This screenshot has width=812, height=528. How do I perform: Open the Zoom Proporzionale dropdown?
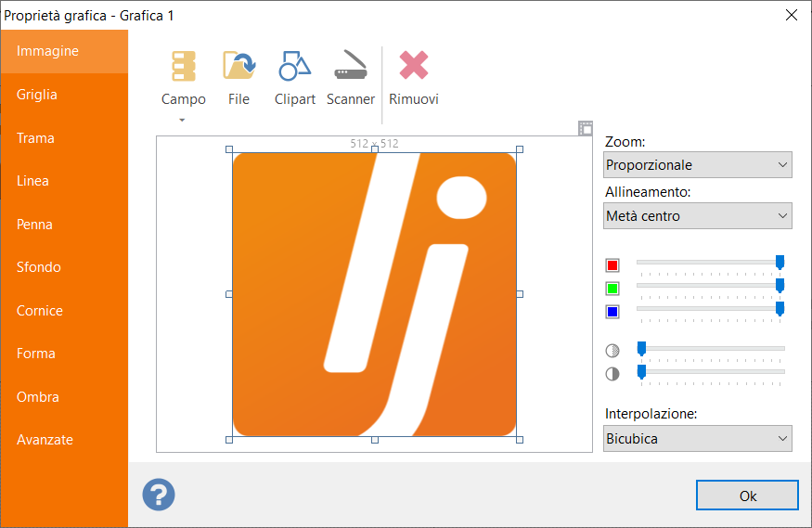[698, 164]
